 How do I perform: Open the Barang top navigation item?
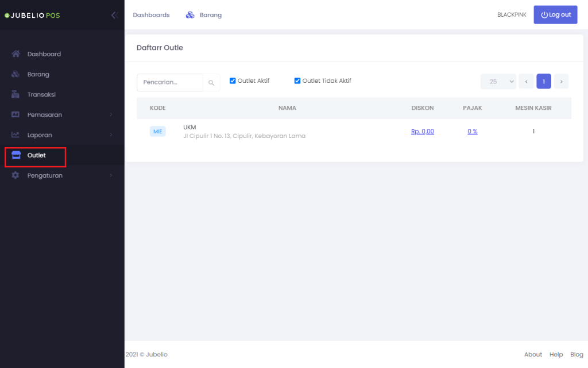[x=210, y=15]
